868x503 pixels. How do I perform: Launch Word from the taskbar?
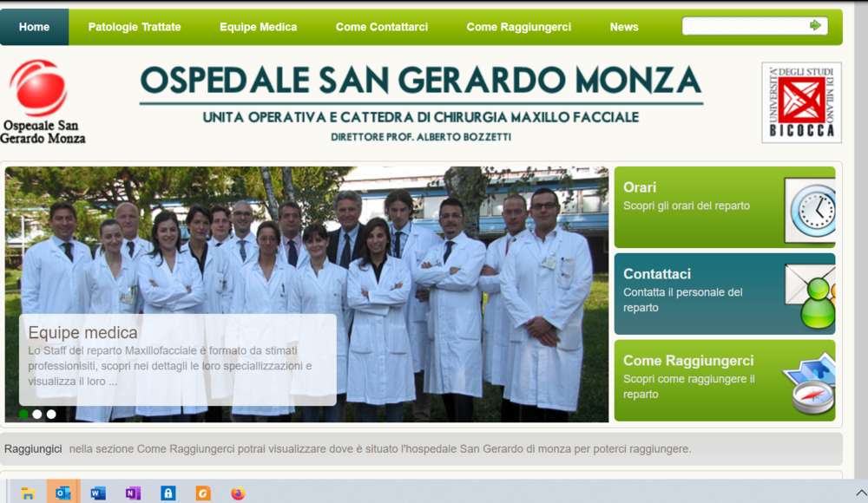[x=98, y=493]
